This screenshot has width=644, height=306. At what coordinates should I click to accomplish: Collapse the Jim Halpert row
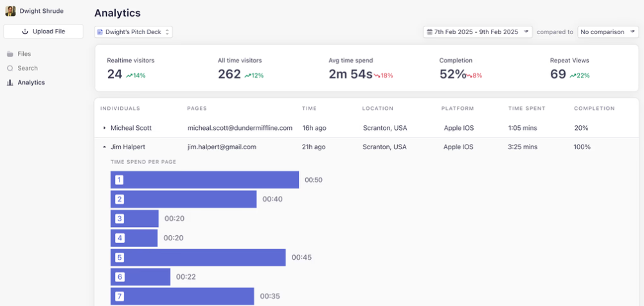104,147
